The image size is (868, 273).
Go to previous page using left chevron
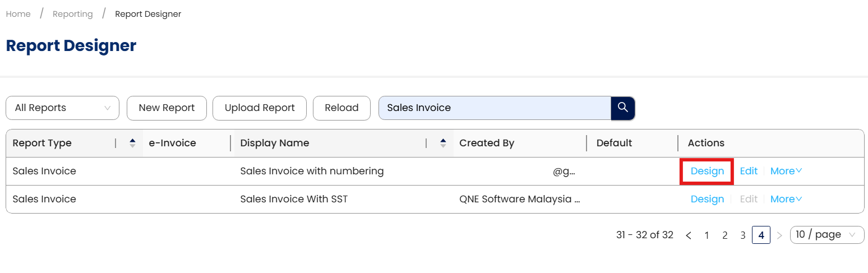tap(689, 235)
